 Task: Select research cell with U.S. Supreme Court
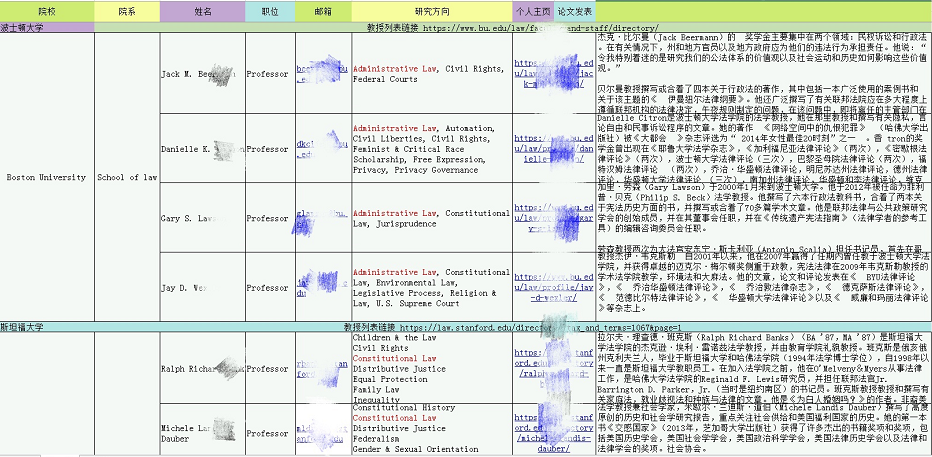pos(432,287)
